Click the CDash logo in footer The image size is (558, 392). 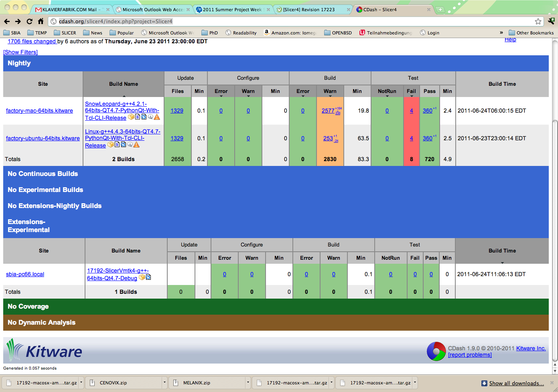click(x=436, y=351)
